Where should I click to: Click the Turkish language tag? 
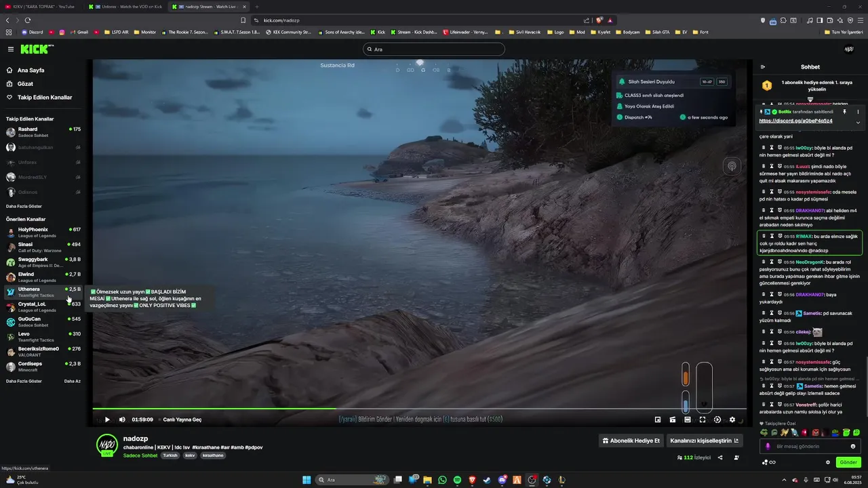[x=170, y=455]
